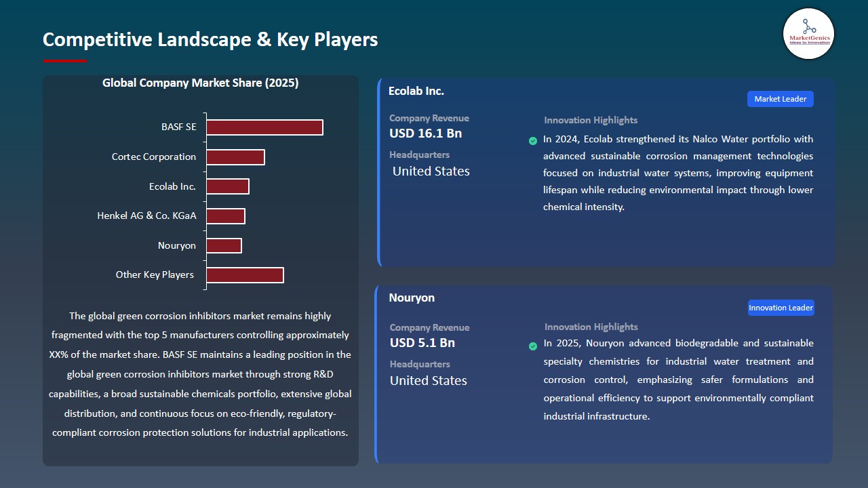Click the "Nouryon" chart axis label
This screenshot has width=868, height=488.
[x=177, y=245]
